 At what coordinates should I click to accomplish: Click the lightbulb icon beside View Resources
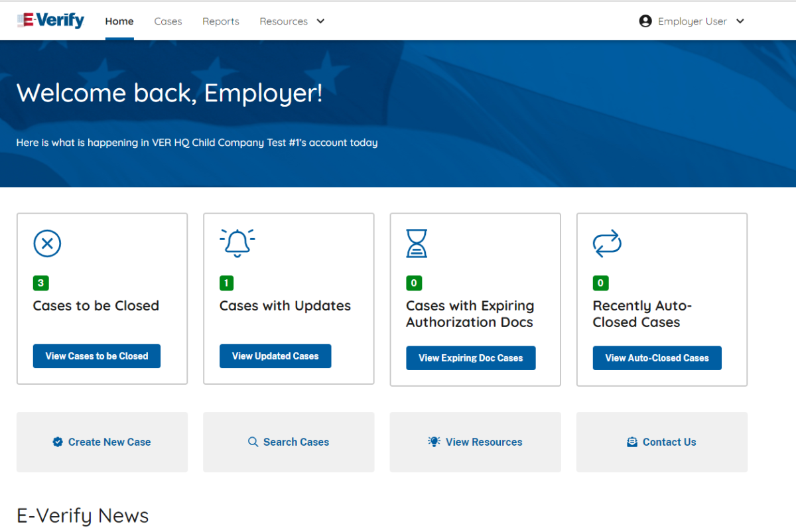click(434, 442)
